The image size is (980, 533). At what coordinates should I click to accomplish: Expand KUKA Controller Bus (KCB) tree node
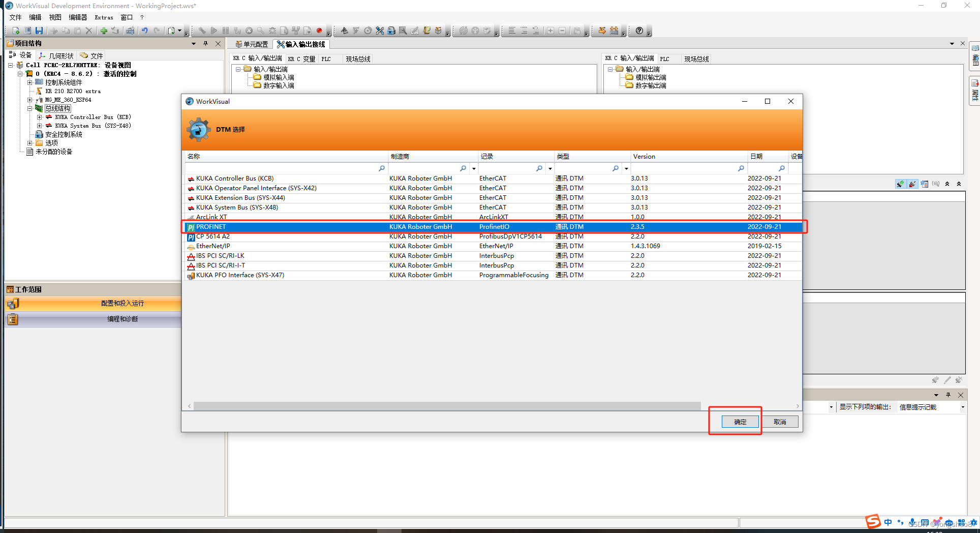pos(39,117)
